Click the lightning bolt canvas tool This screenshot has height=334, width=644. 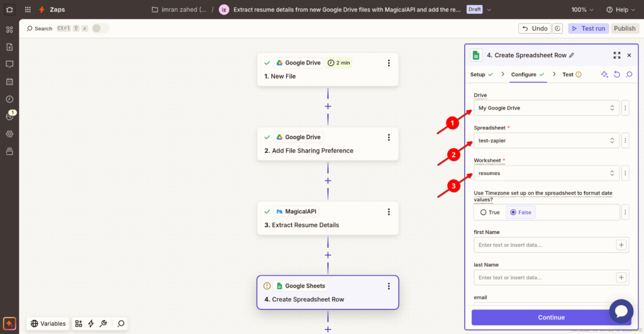(x=91, y=323)
